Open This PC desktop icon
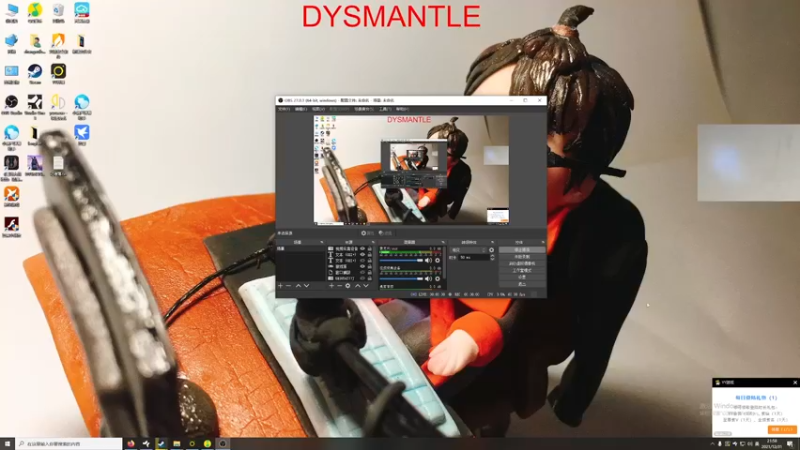 coord(11,13)
